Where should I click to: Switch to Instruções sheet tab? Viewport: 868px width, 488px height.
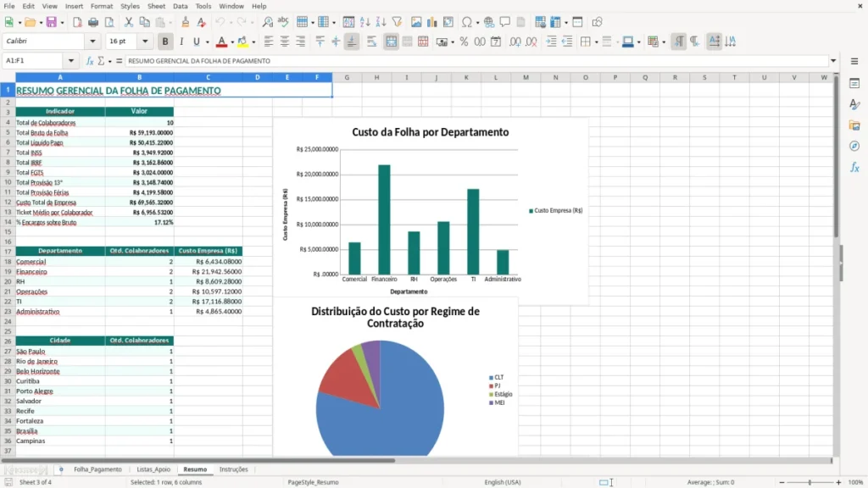234,469
